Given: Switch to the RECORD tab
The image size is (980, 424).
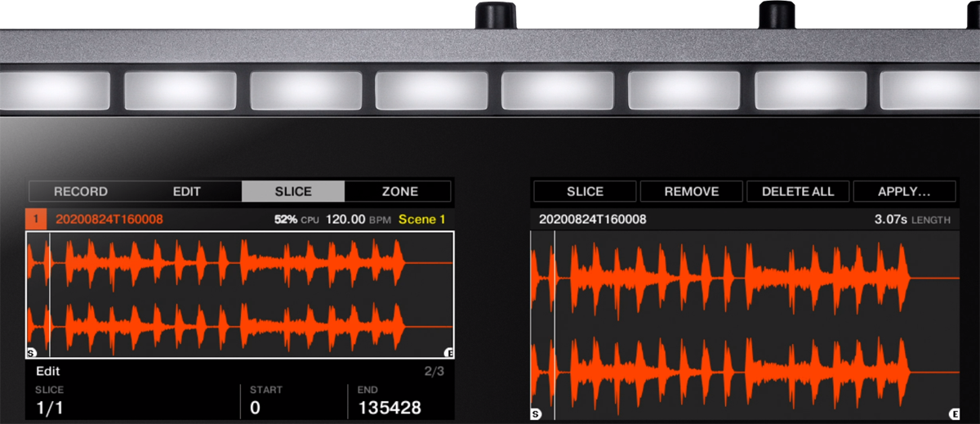Looking at the screenshot, I should (81, 191).
